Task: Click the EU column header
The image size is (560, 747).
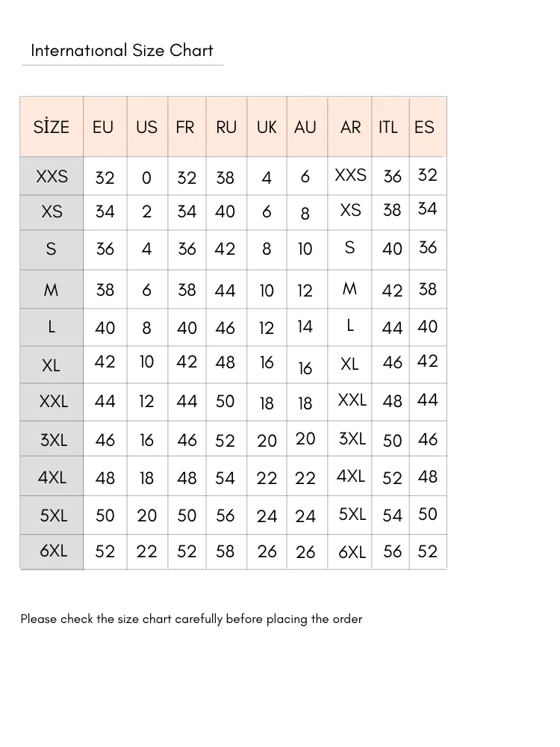Action: (103, 127)
